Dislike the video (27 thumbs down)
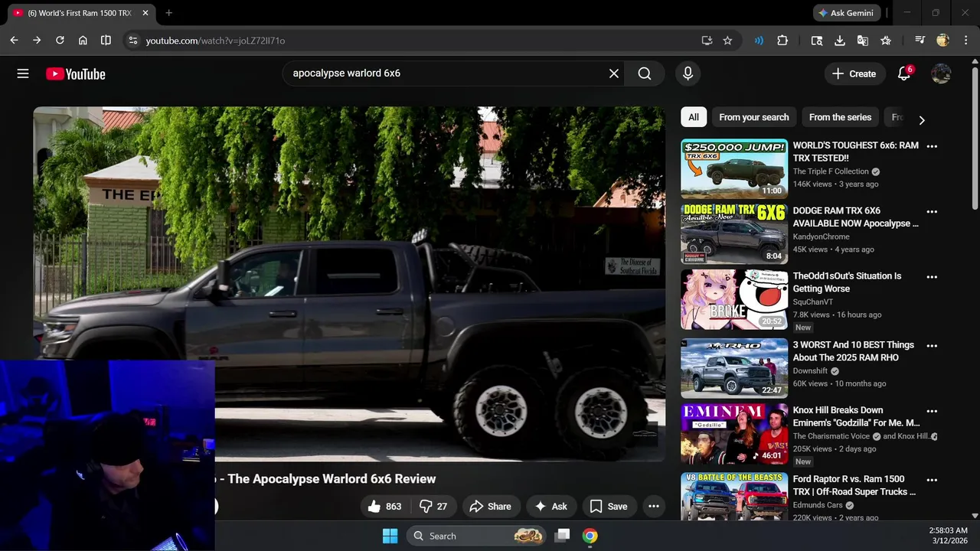Screen dimensions: 980x551 pos(433,506)
